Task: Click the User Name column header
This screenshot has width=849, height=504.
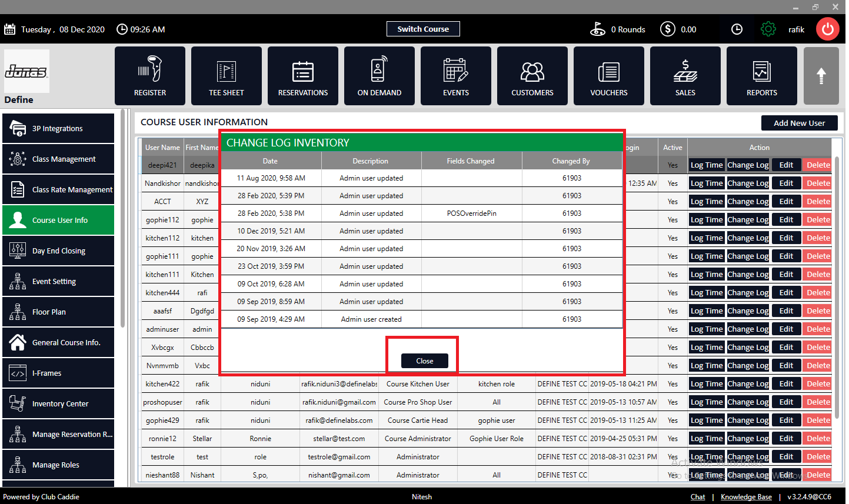Action: click(162, 148)
